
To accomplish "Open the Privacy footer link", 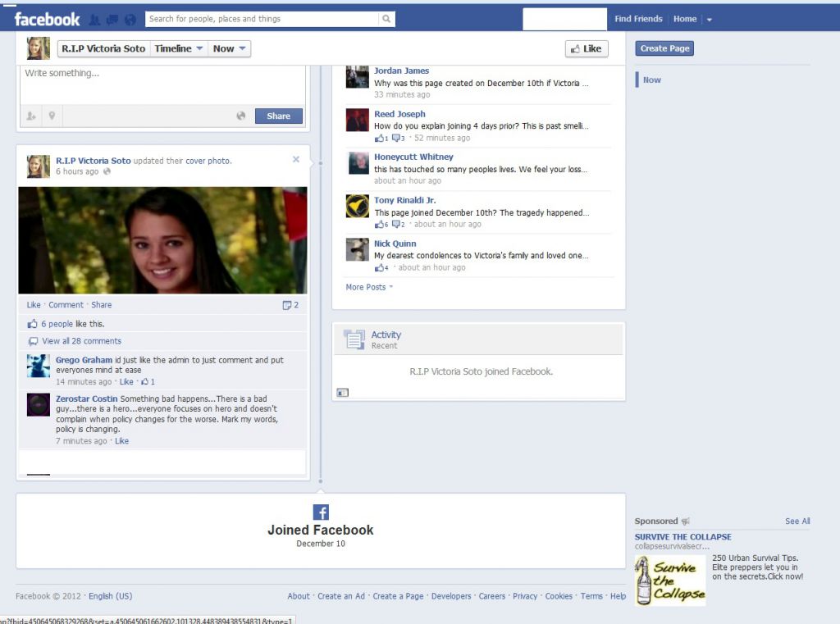I will pos(524,596).
